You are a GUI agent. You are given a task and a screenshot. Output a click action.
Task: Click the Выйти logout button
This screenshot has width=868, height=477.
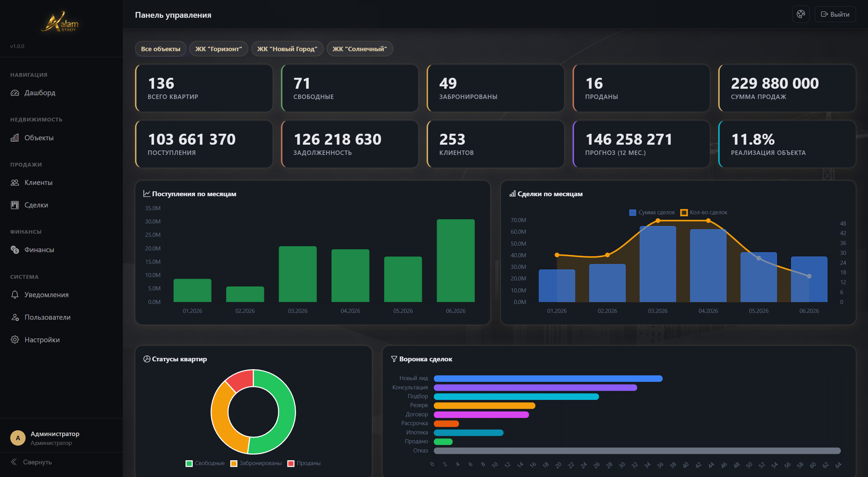pos(835,14)
